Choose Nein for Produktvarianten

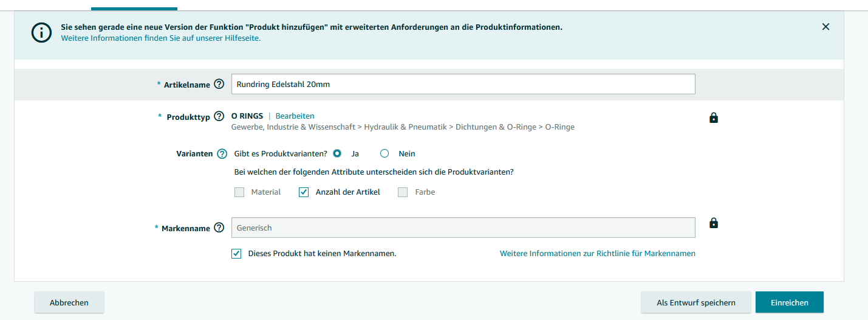coord(384,154)
